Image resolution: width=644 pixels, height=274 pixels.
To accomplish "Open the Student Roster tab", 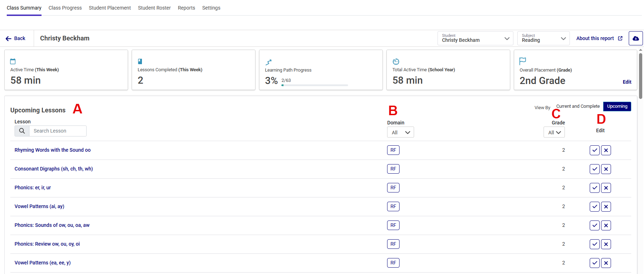I will 154,8.
